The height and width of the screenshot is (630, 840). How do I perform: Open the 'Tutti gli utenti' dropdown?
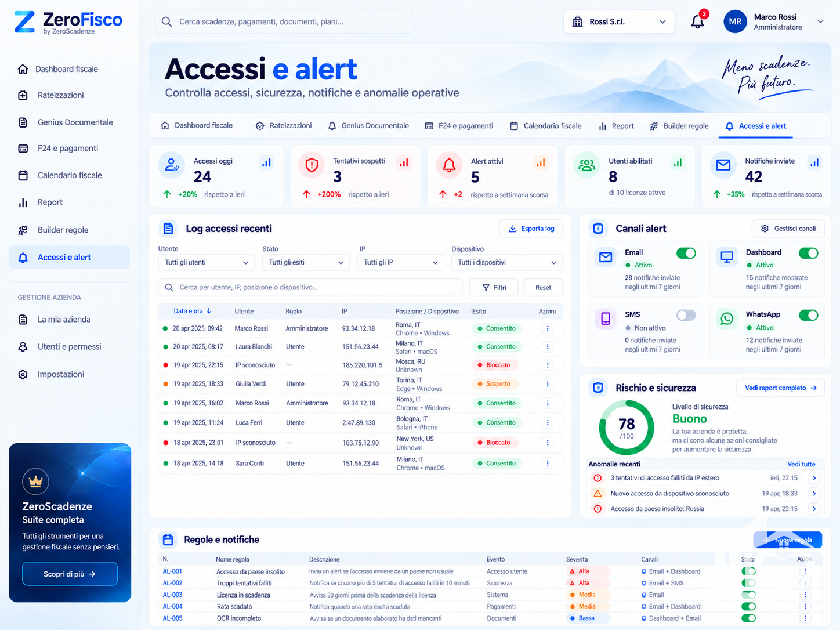pos(207,263)
